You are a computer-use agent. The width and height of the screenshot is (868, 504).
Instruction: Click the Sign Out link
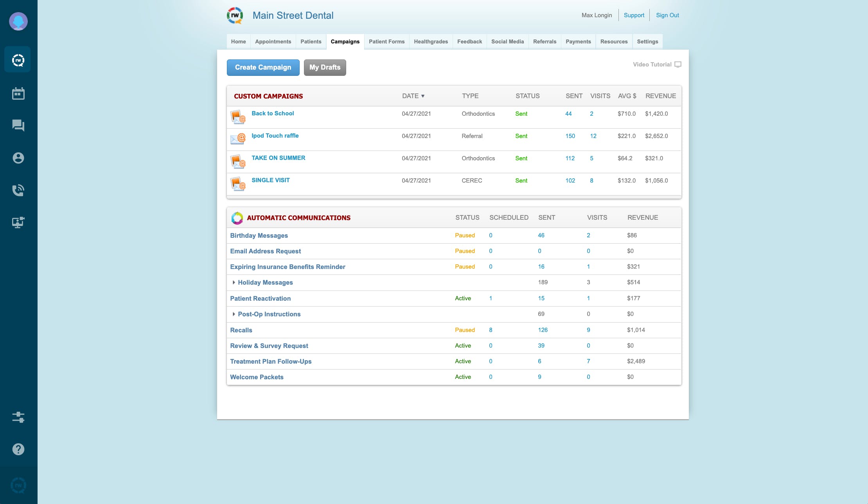(x=667, y=15)
